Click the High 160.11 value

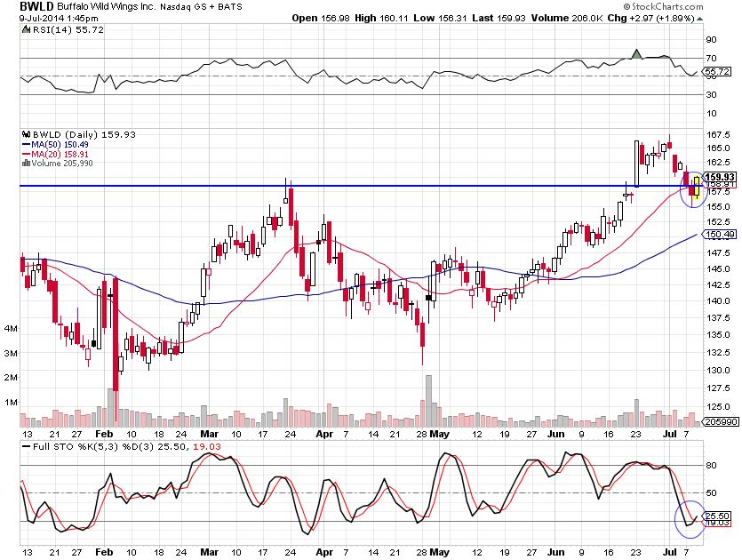coord(381,18)
